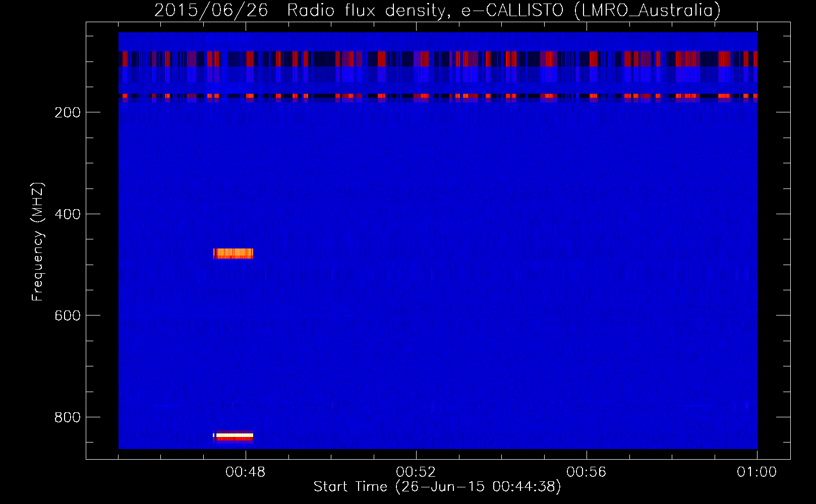Click the Start Time axis caption

437,487
